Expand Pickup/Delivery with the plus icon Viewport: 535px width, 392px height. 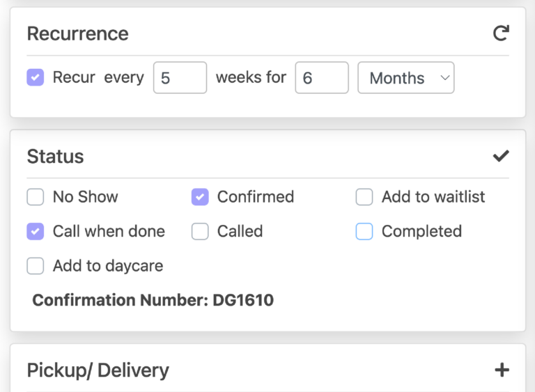coord(502,370)
